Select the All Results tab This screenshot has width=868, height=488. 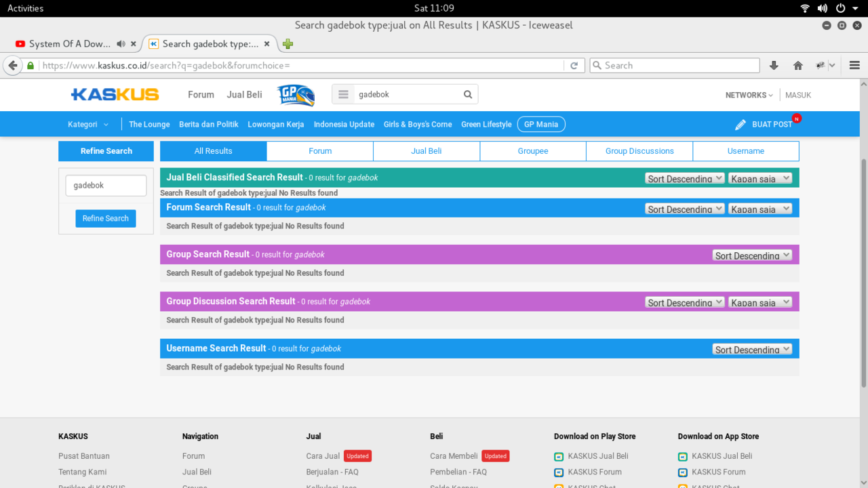point(214,151)
